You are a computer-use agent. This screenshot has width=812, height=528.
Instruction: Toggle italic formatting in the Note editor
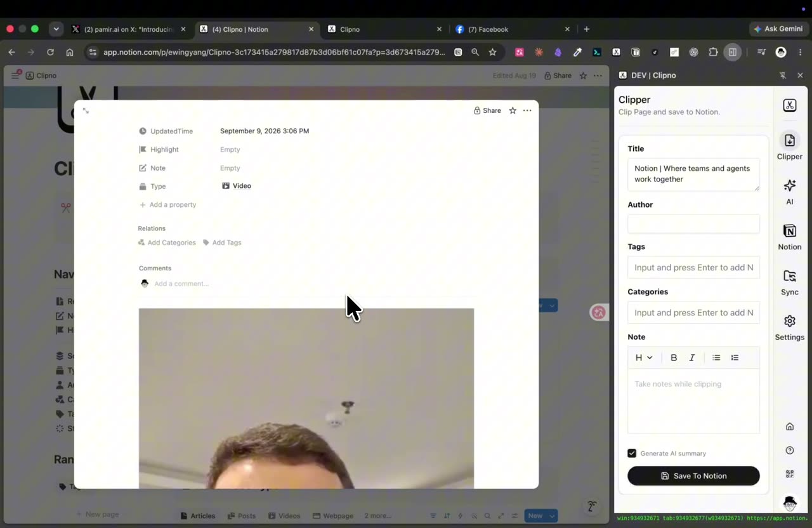pos(692,357)
